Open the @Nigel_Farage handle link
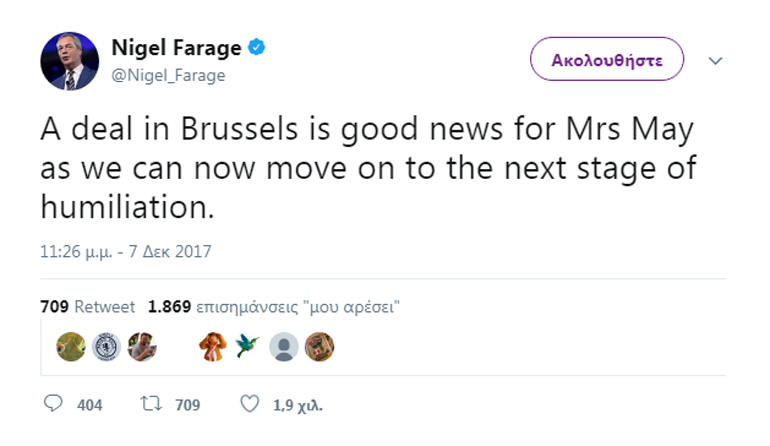770x446 pixels. click(x=168, y=75)
